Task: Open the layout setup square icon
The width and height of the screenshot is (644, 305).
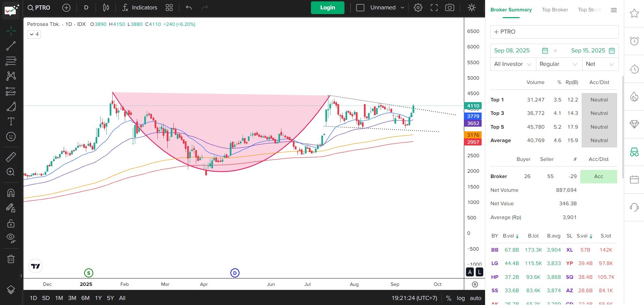Action: [x=360, y=8]
